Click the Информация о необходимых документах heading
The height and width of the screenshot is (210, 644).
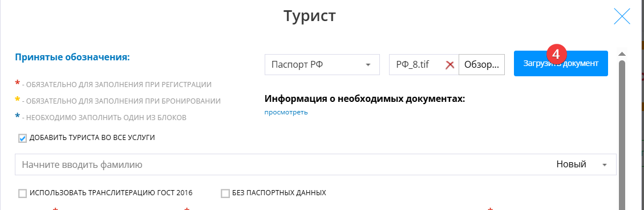coord(364,99)
